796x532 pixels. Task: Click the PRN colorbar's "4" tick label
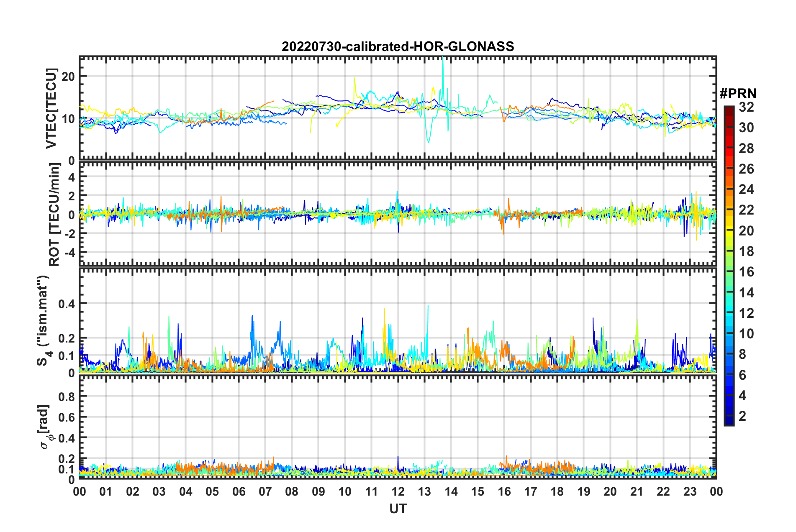coord(742,396)
